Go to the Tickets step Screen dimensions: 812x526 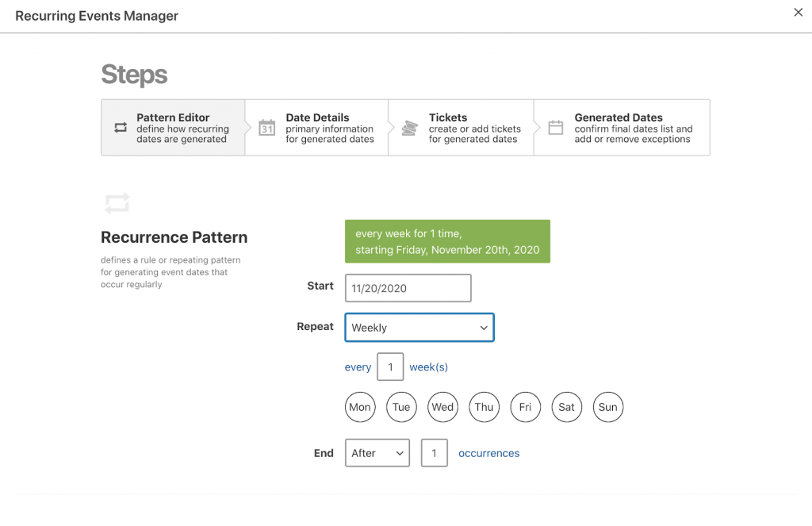pos(461,128)
